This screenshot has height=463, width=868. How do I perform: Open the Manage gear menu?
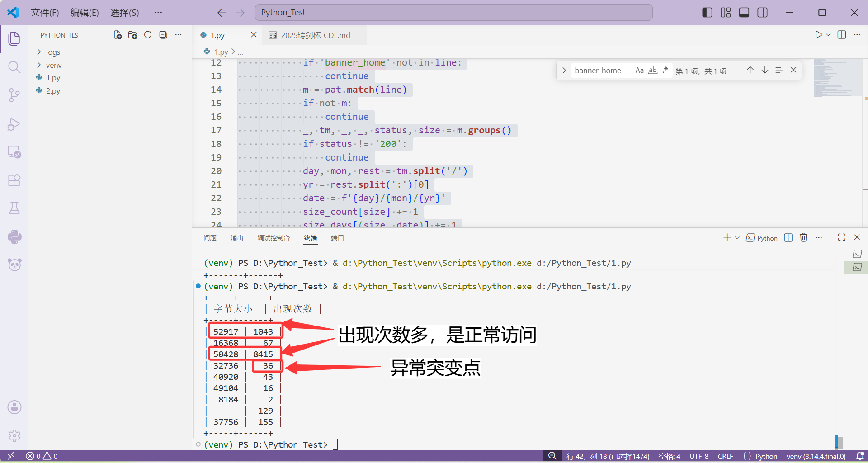pyautogui.click(x=14, y=435)
